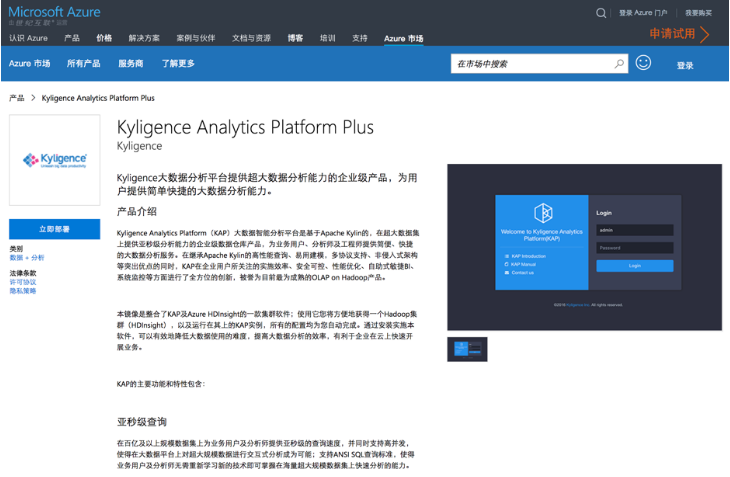Screen dimensions: 730x477
Task: Click the 产品 breadcrumb link
Action: (x=17, y=98)
